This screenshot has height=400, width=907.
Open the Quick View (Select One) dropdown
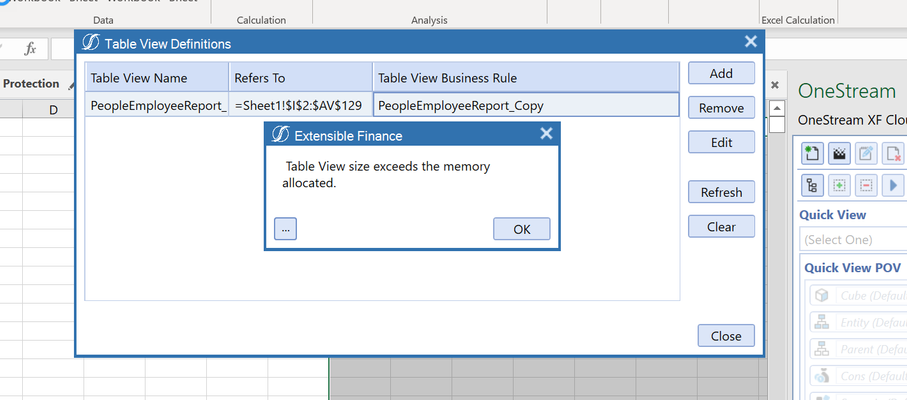[x=853, y=239]
